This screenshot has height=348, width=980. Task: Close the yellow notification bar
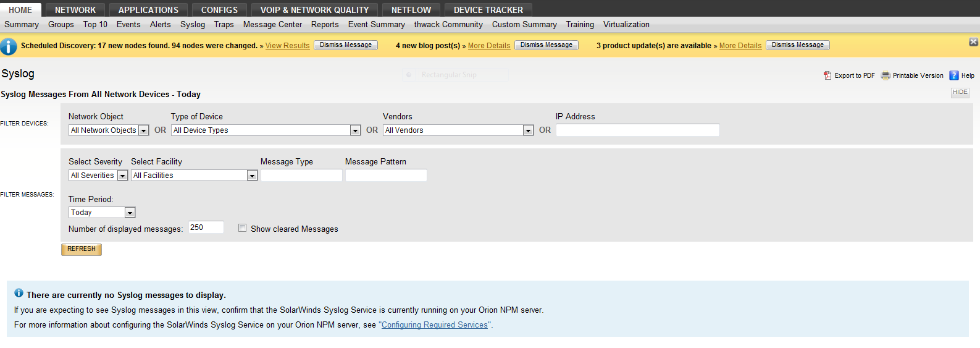pyautogui.click(x=973, y=42)
